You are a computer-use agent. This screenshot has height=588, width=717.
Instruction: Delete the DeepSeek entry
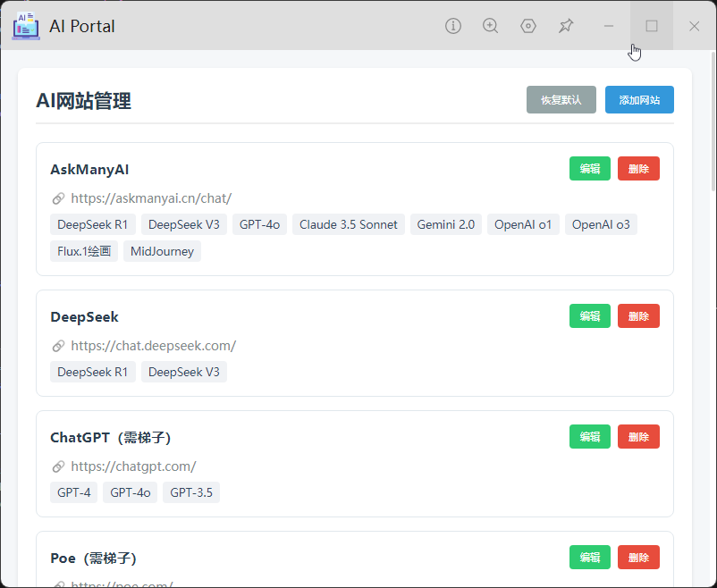pyautogui.click(x=638, y=316)
